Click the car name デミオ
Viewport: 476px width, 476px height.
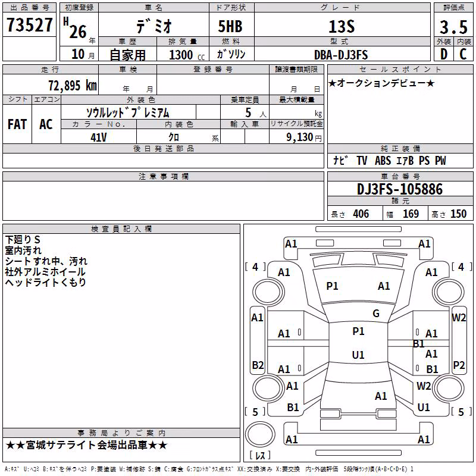point(154,25)
